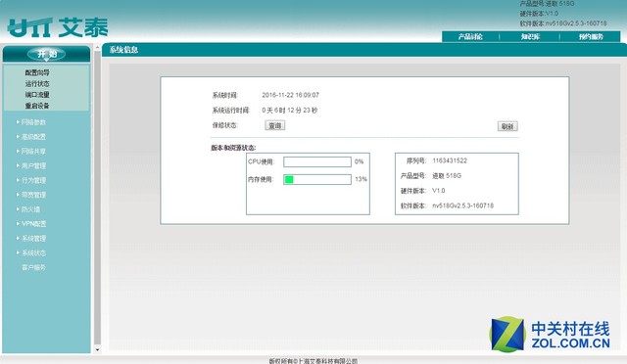Click system time value 2016-11-22 16:09:07
This screenshot has height=364, width=627.
[290, 95]
